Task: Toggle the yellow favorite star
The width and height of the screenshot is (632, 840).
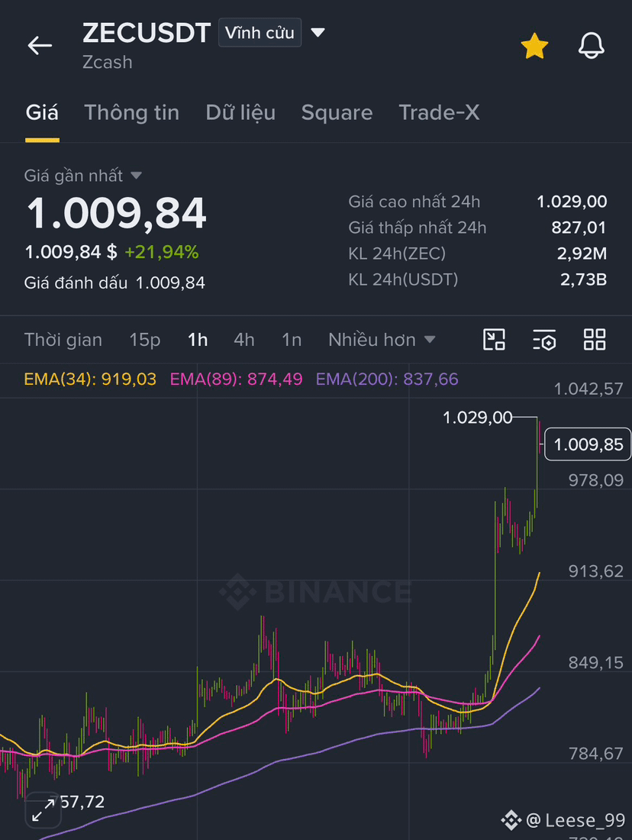Action: 534,46
